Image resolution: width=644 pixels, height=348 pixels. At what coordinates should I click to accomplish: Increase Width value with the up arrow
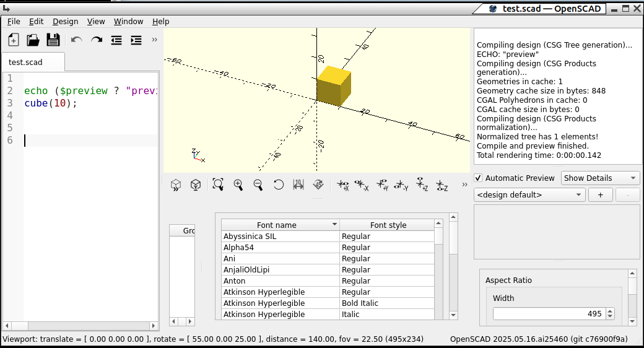tap(610, 311)
